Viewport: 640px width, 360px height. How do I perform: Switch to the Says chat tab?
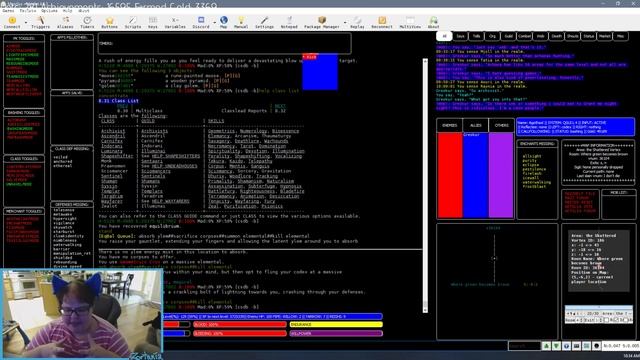click(460, 36)
